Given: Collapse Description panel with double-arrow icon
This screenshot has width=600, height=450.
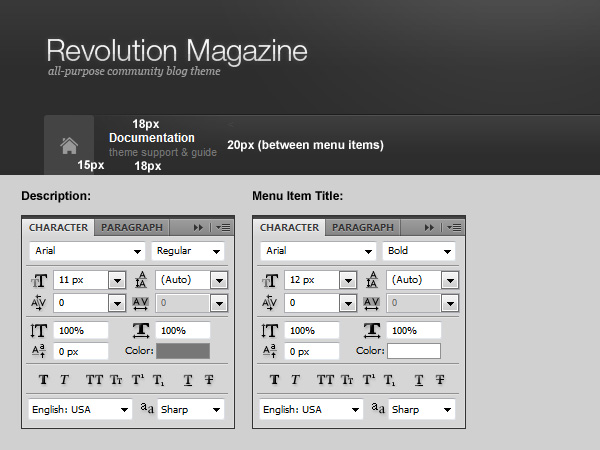Looking at the screenshot, I should [198, 228].
